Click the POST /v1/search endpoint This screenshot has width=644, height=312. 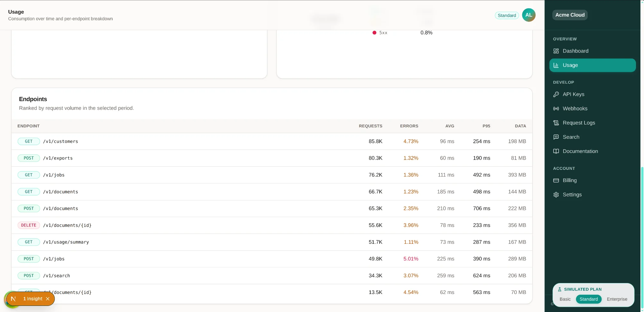[x=56, y=276]
